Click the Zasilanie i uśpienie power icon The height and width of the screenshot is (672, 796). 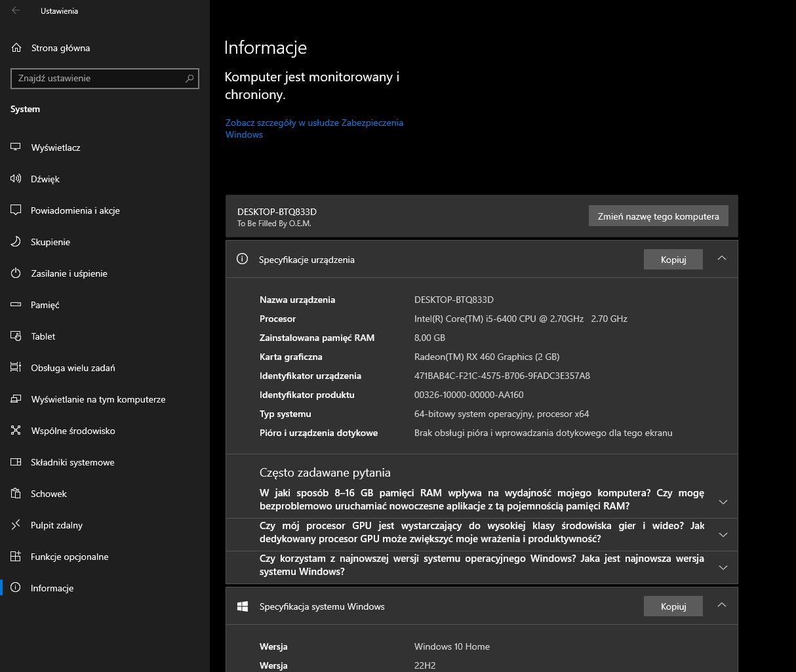tap(16, 273)
